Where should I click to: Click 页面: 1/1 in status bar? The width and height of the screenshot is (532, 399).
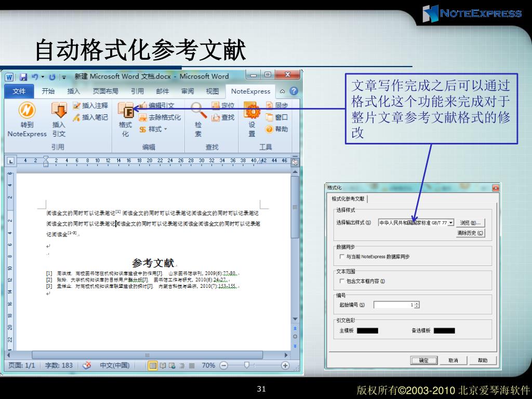click(22, 365)
